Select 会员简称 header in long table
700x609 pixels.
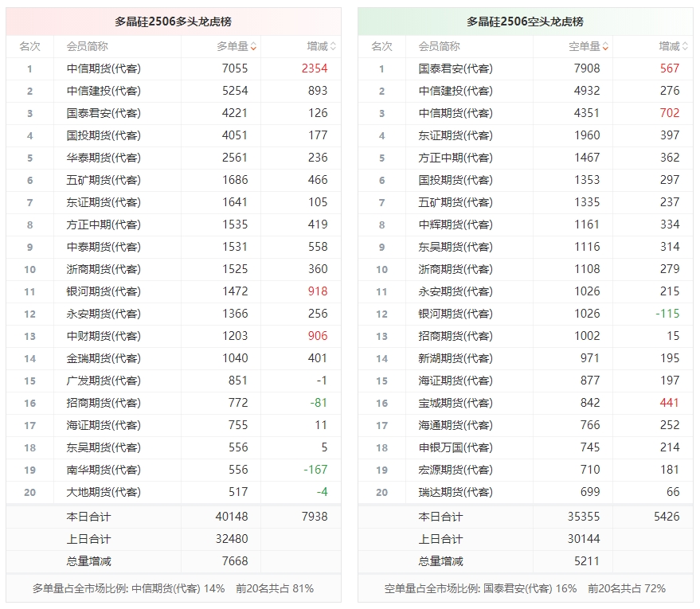click(x=87, y=46)
